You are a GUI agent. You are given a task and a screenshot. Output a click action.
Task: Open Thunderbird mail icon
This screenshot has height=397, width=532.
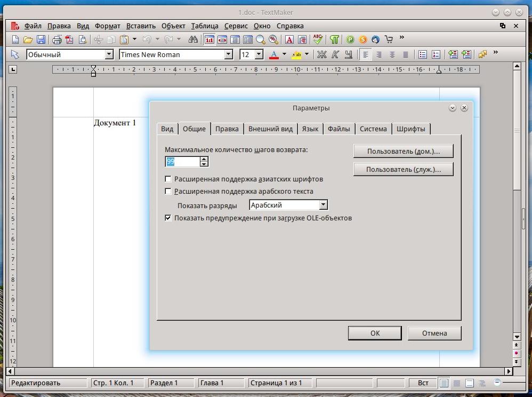point(376,39)
